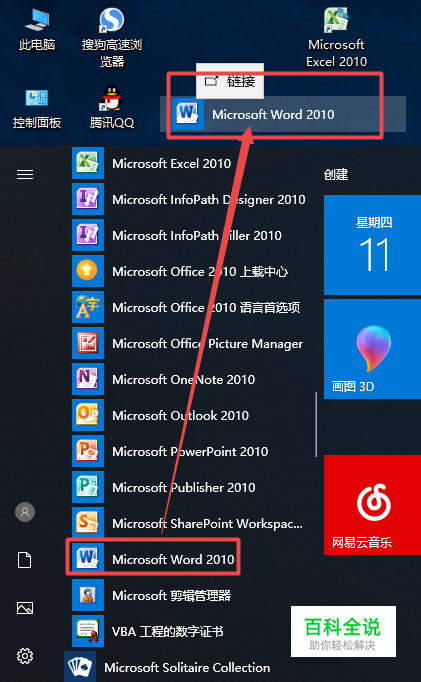Image resolution: width=421 pixels, height=682 pixels.
Task: Click the Start app list scrollbar
Action: (x=316, y=424)
